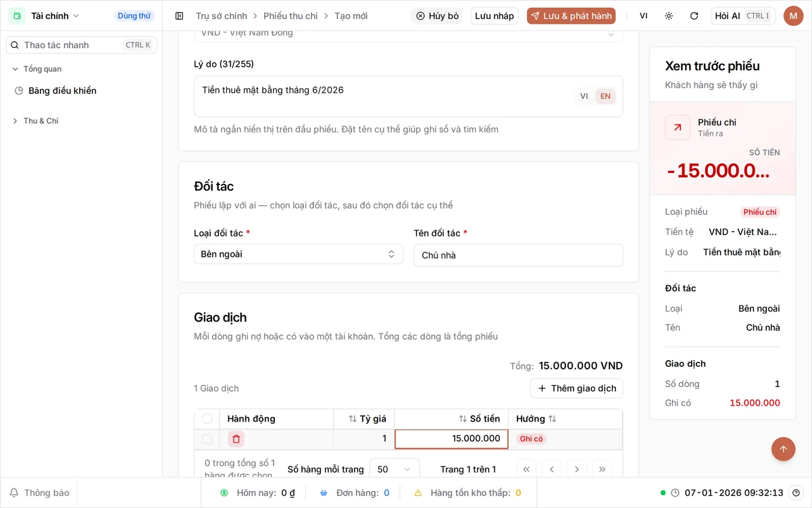812x508 pixels.
Task: Toggle the sidebar panel icon
Action: pyautogui.click(x=179, y=16)
